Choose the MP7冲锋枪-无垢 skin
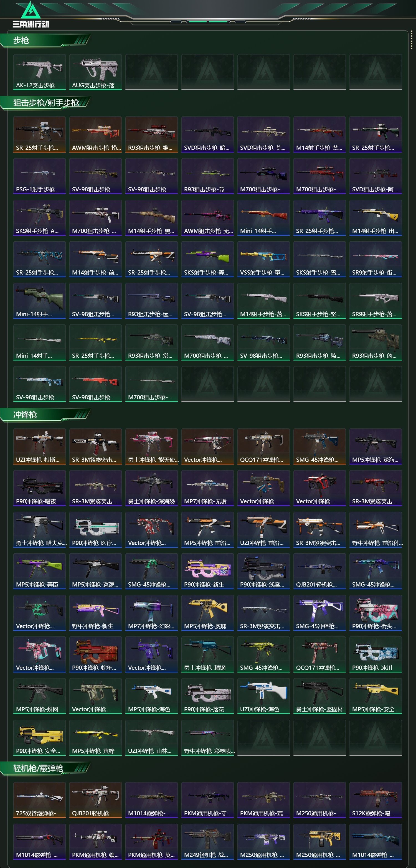This screenshot has height=868, width=416. 207,488
